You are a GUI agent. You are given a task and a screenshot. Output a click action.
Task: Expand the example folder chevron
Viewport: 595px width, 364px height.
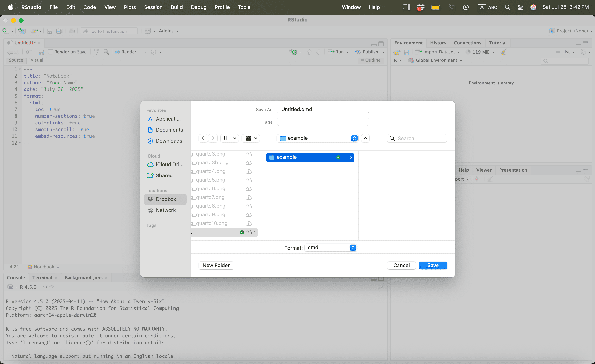click(351, 157)
